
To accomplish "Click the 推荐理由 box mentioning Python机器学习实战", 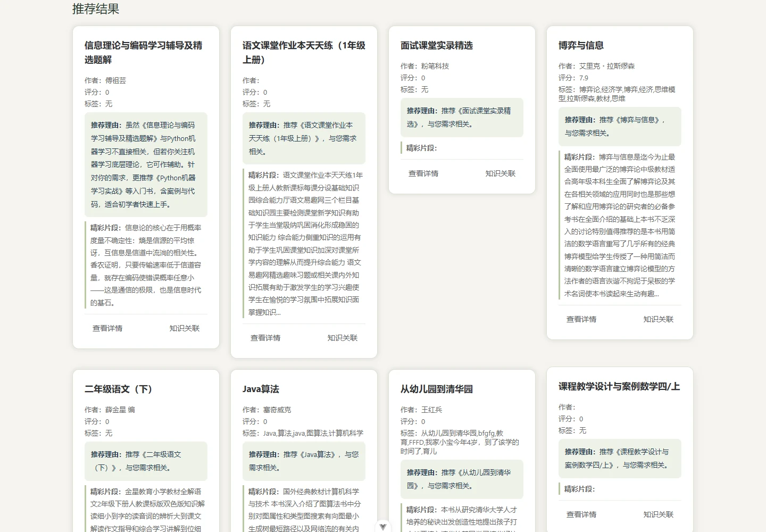I will coord(146,165).
